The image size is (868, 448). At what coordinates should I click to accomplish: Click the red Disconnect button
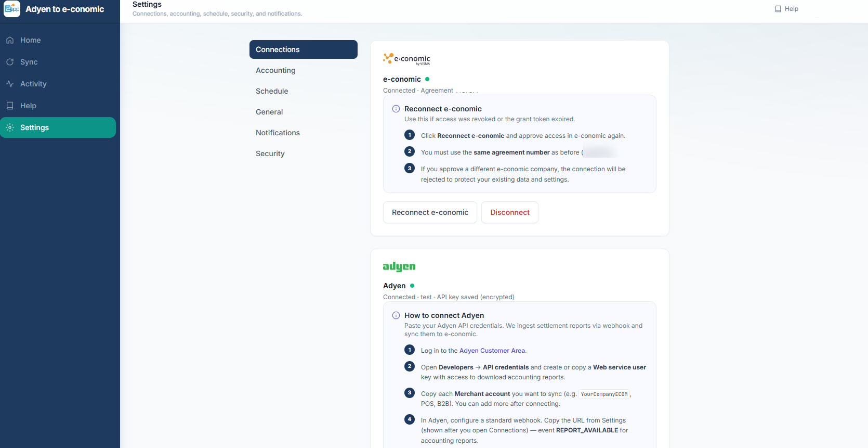click(510, 212)
